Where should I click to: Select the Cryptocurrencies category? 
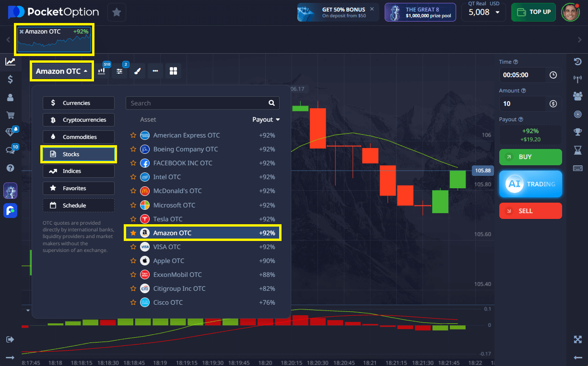click(79, 120)
